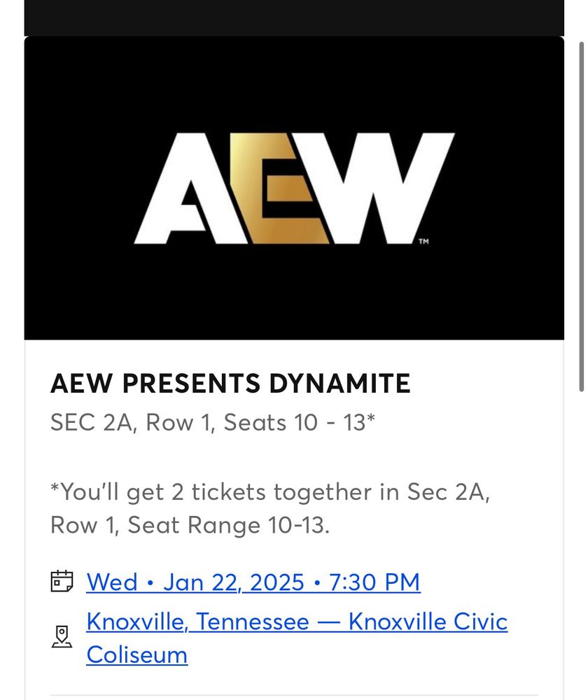Click the white letter A in the logo

(190, 188)
